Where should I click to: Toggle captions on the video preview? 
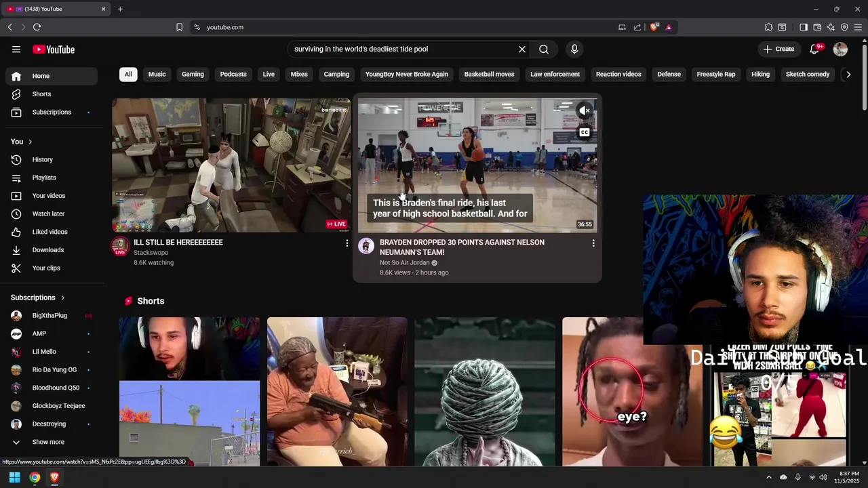click(585, 133)
